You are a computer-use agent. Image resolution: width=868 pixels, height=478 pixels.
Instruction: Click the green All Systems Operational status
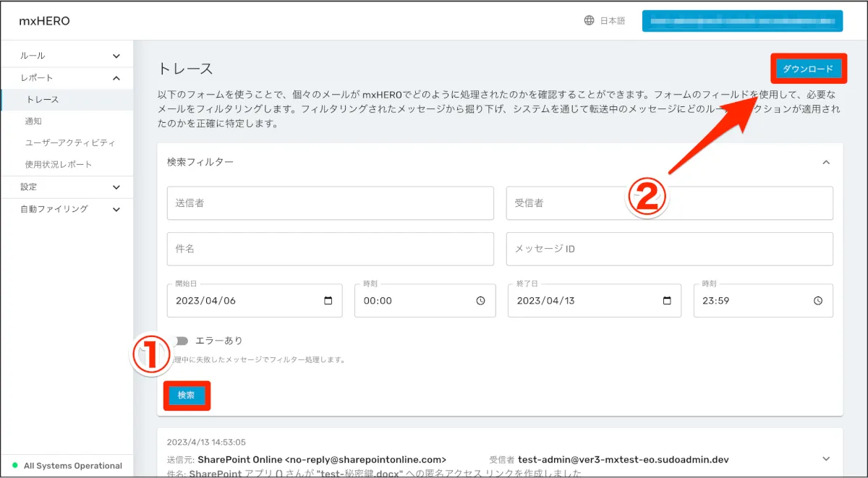(67, 466)
